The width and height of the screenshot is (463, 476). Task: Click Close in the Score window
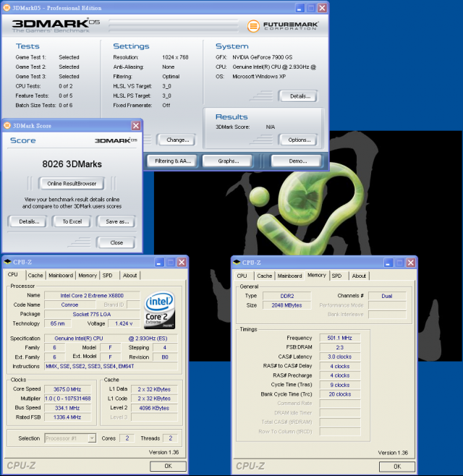click(x=116, y=242)
